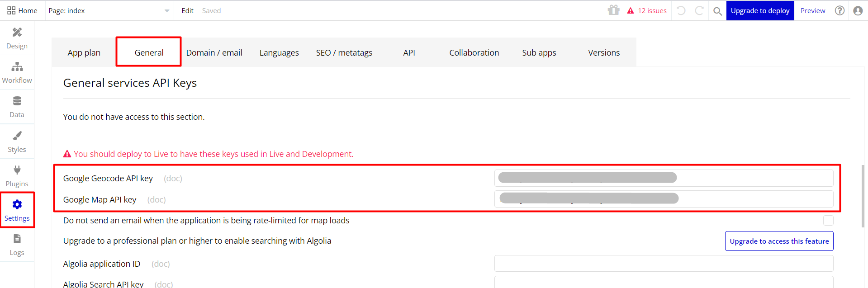Toggle the rate-limited map loads email checkbox
This screenshot has width=868, height=288.
(828, 220)
